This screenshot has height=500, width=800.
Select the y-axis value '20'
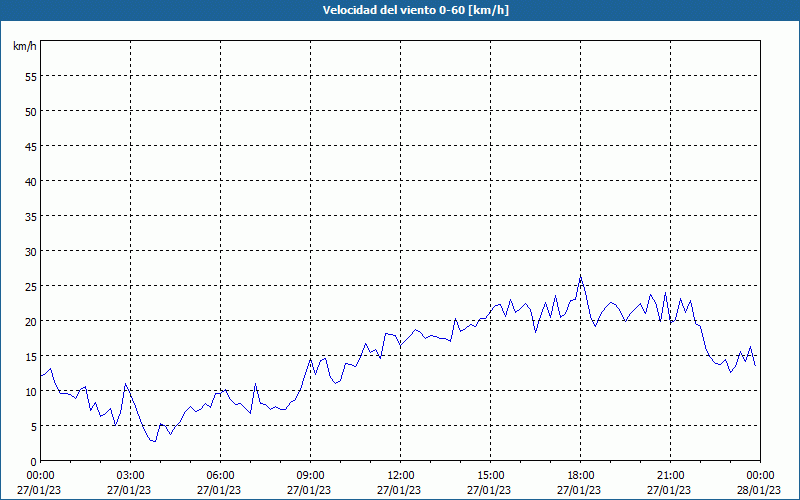pos(31,322)
